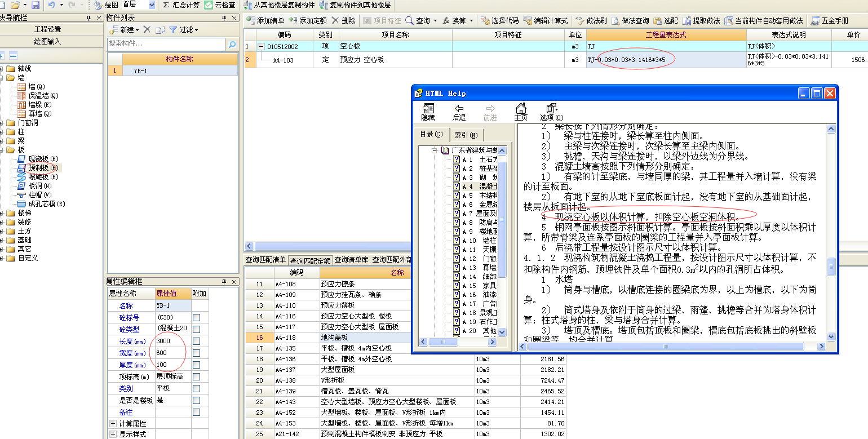868x439 pixels.
Task: Click the 做法刷 brush icon
Action: point(580,20)
